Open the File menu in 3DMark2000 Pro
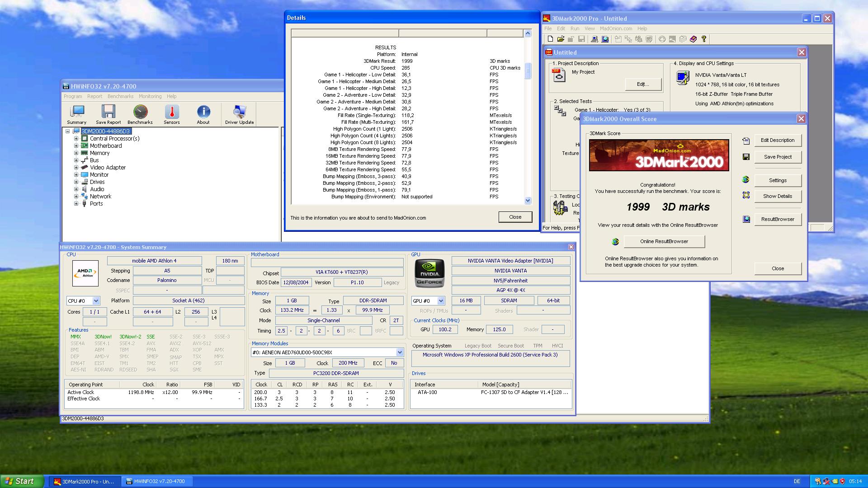Image resolution: width=868 pixels, height=488 pixels. (548, 28)
